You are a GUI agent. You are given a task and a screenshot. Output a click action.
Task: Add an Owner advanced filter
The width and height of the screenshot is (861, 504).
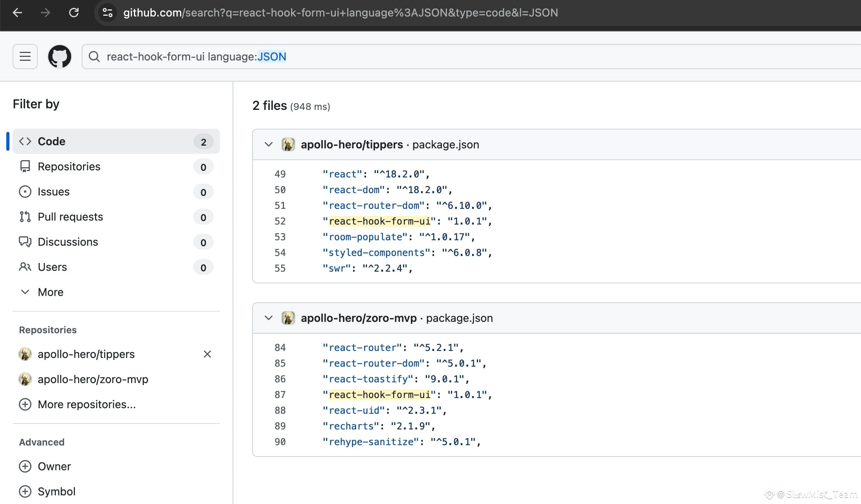click(x=54, y=466)
